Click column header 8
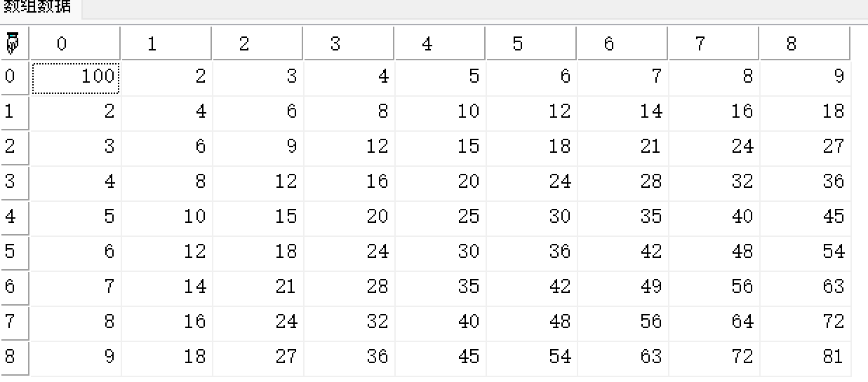Screen dimensions: 868x382 click(804, 44)
